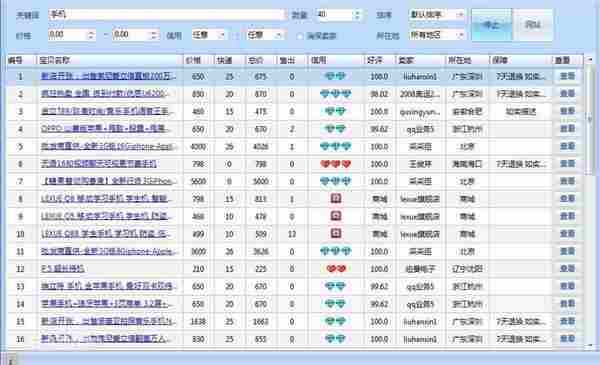Viewport: 600px width, 365px height.
Task: Toggle the checkbox next to the credit dropdowns
Action: pos(300,36)
